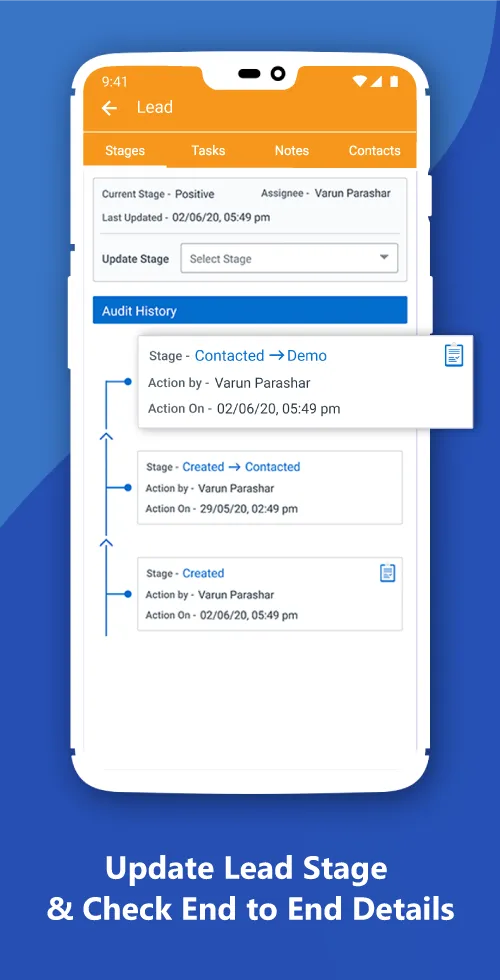Click the Lead page title
Screen dimensions: 500x980
pos(154,108)
